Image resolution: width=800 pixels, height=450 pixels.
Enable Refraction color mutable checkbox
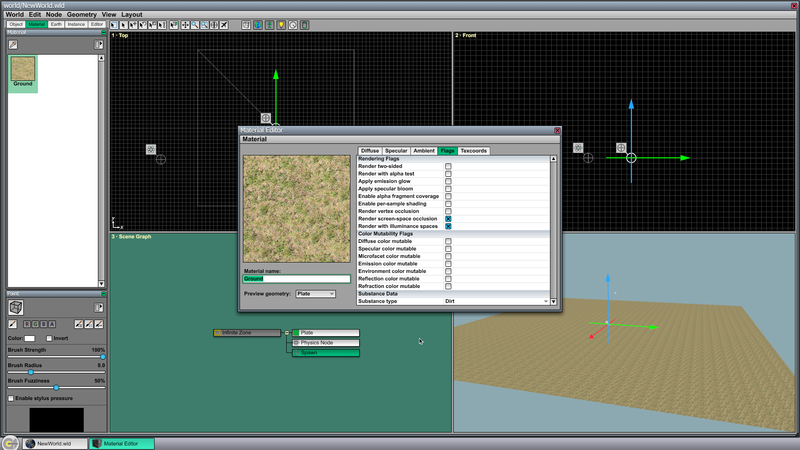tap(448, 286)
